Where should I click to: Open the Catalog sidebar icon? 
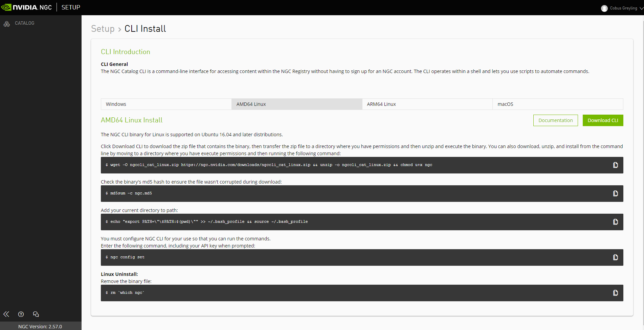pos(7,24)
